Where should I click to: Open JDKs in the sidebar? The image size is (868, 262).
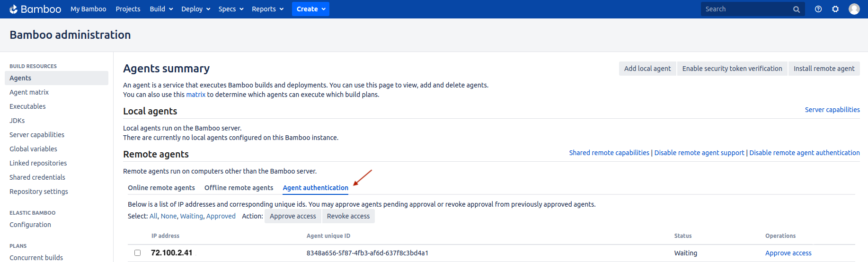(x=17, y=121)
